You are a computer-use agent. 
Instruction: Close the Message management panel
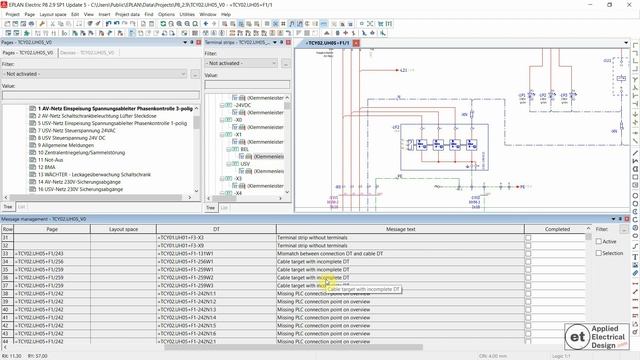(x=627, y=219)
